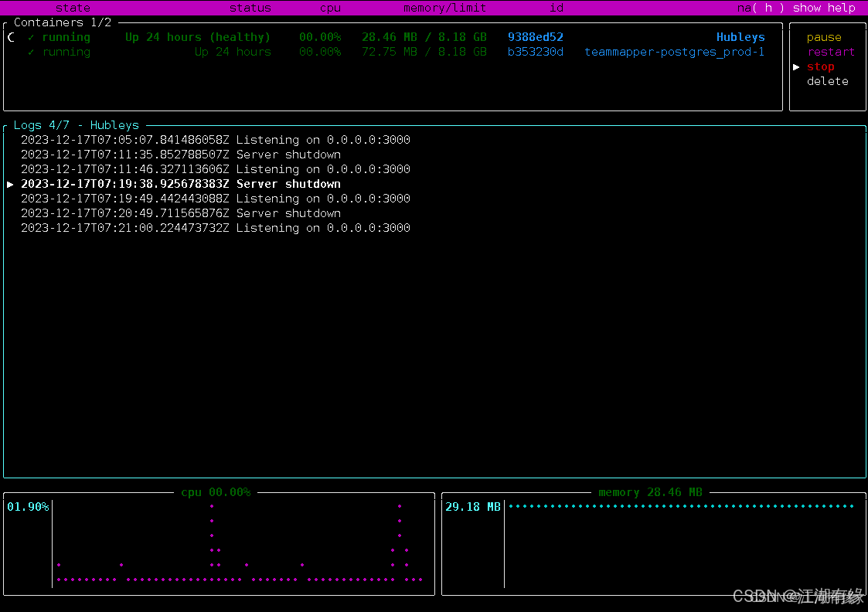Sort containers by the memory/limit column header

444,8
